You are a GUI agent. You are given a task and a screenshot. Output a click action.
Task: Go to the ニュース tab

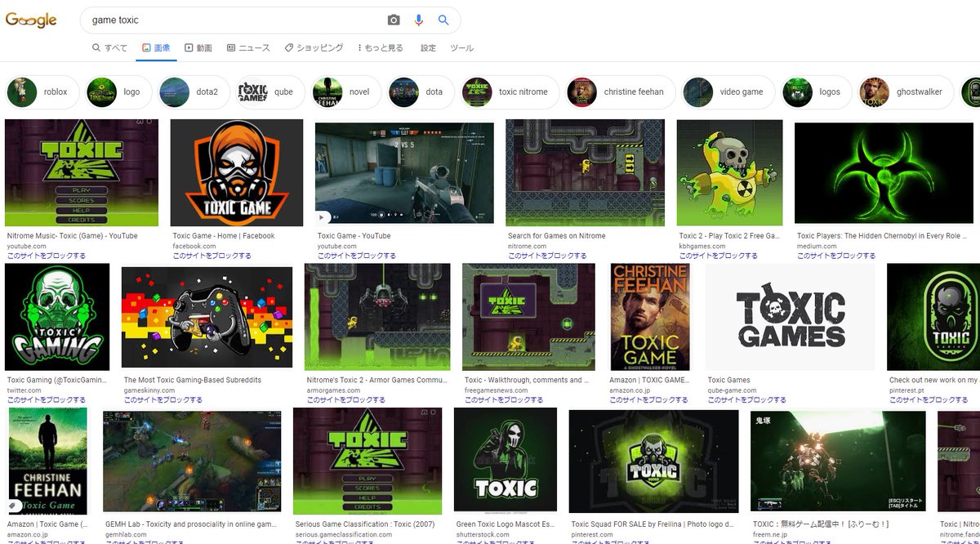tap(248, 48)
